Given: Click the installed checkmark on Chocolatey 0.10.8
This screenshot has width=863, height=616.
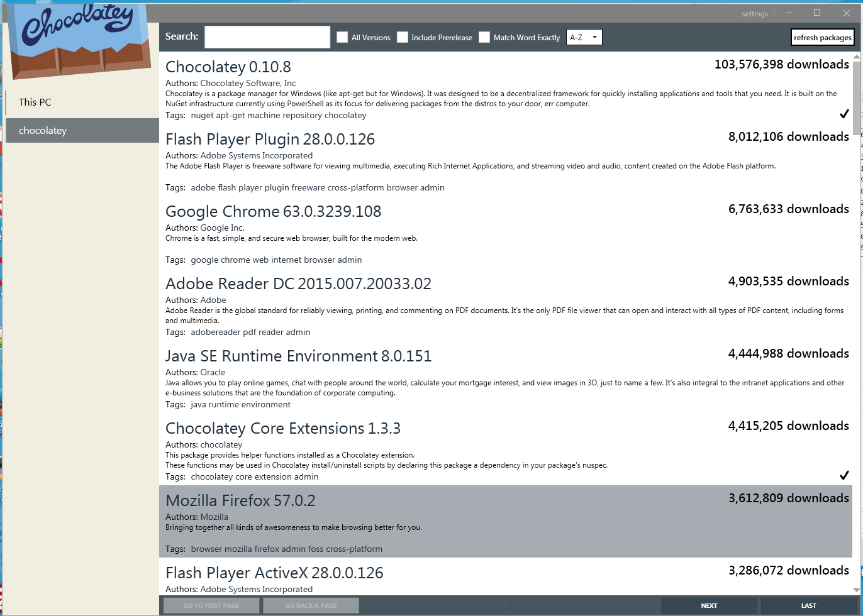Looking at the screenshot, I should click(844, 114).
